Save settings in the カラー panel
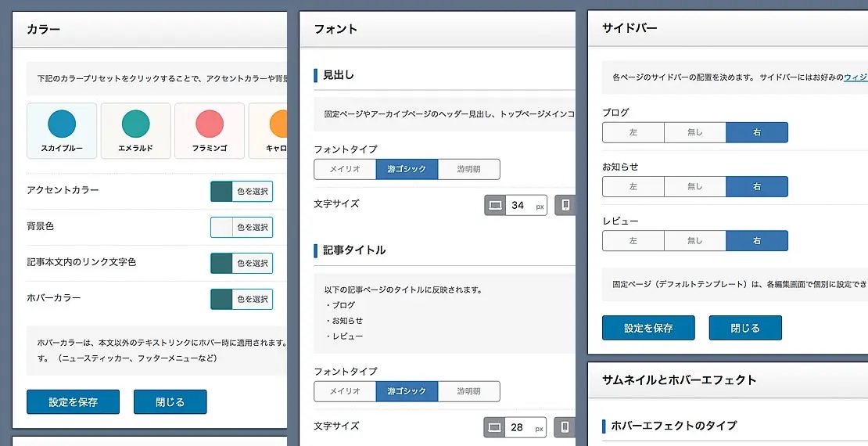The image size is (868, 446). pyautogui.click(x=73, y=402)
